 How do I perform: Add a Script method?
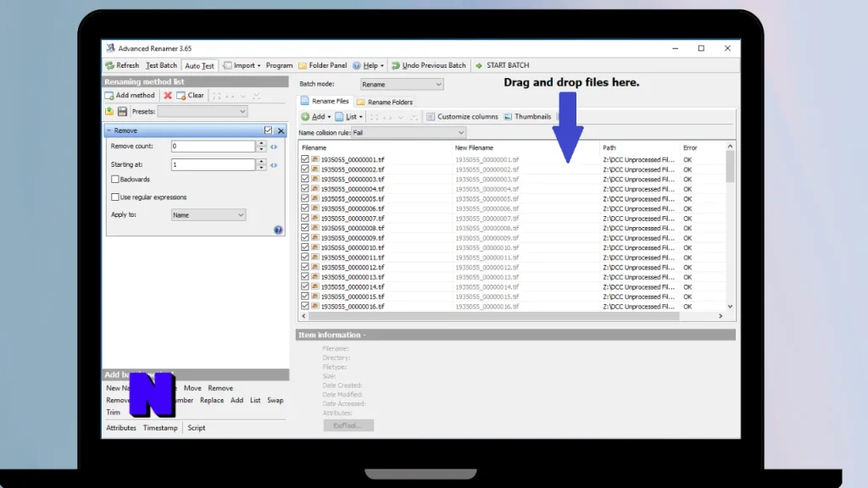196,428
